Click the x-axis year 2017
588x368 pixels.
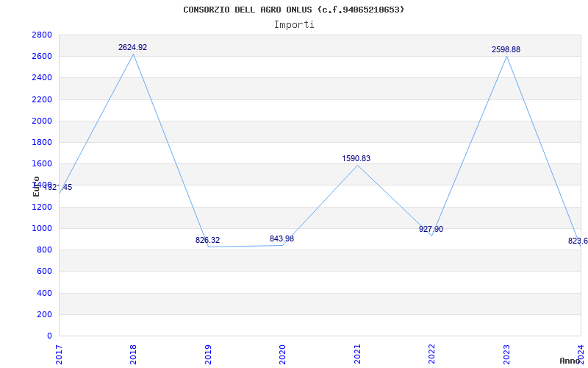click(59, 354)
